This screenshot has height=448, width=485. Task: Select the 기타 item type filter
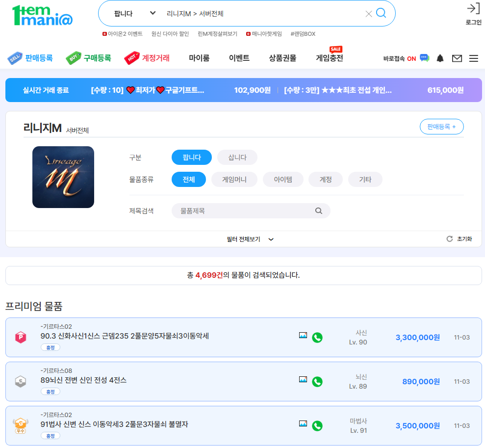point(365,180)
